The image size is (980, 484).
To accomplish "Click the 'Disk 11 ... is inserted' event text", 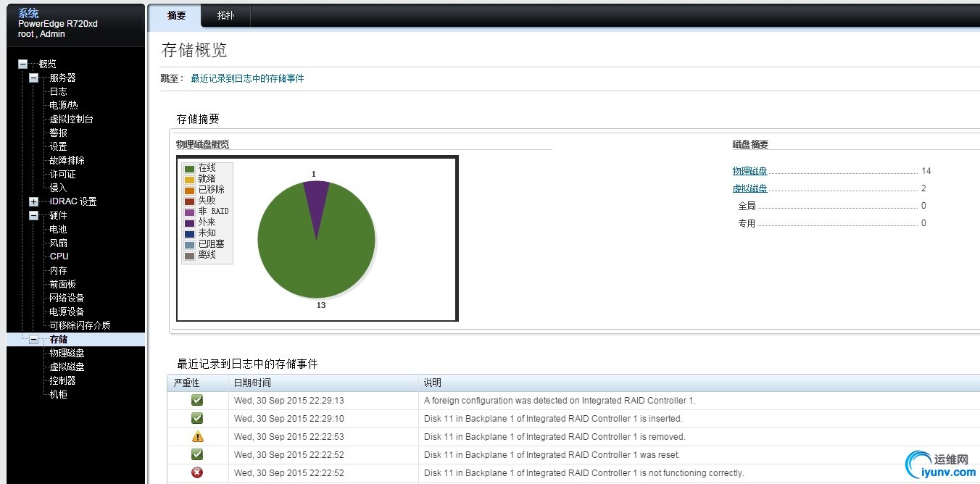I will 553,418.
